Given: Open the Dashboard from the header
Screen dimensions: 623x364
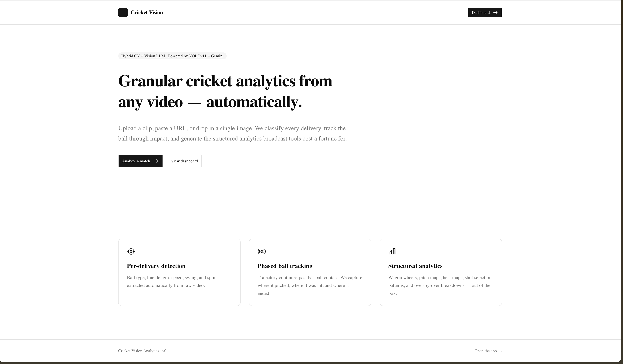Looking at the screenshot, I should (485, 13).
